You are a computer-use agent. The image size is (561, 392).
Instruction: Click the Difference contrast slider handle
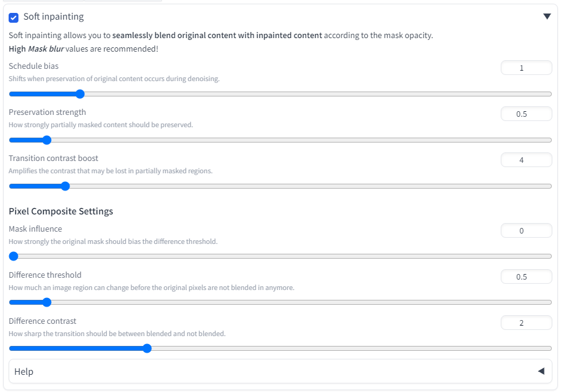(147, 348)
